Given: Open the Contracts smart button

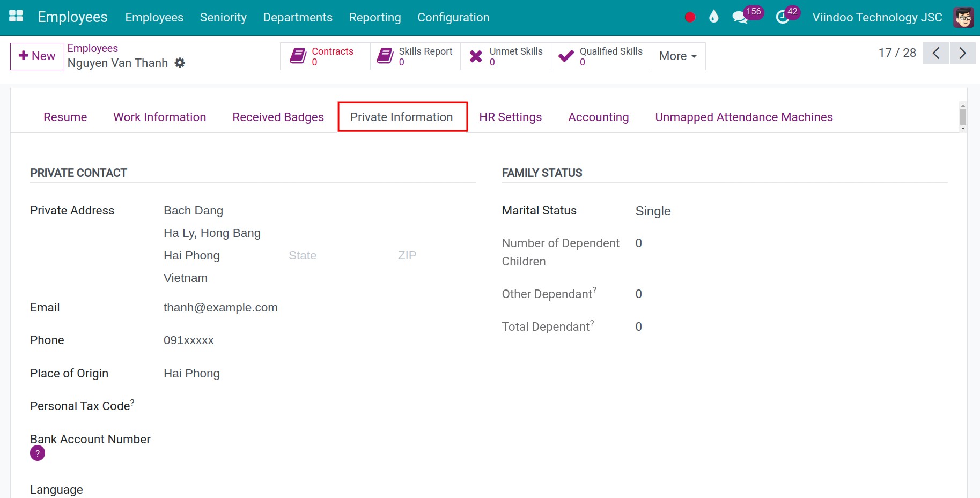Looking at the screenshot, I should coord(325,56).
